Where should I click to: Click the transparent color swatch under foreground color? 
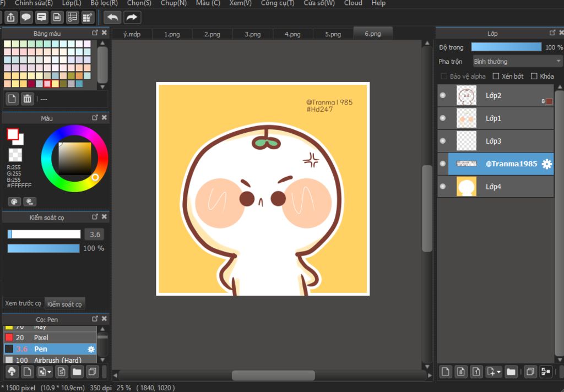(15, 155)
